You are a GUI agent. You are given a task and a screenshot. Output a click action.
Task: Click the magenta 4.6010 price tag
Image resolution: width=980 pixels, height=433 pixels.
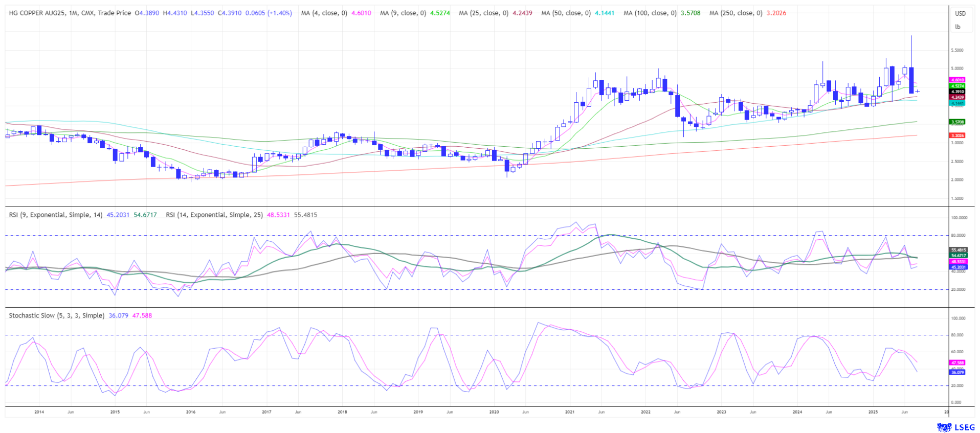tap(957, 80)
